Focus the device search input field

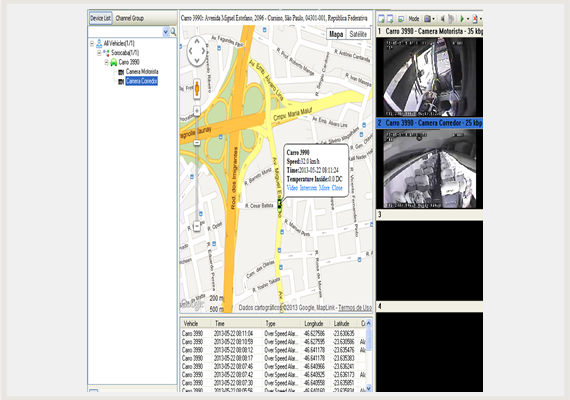pos(125,32)
